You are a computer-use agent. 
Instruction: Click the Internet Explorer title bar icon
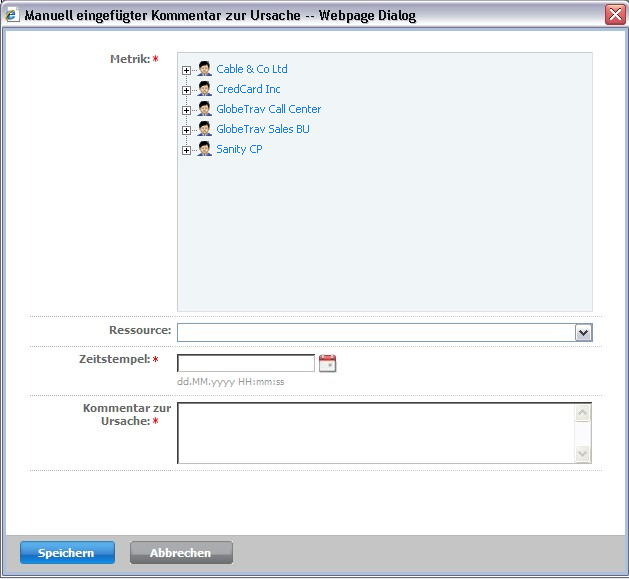11,15
